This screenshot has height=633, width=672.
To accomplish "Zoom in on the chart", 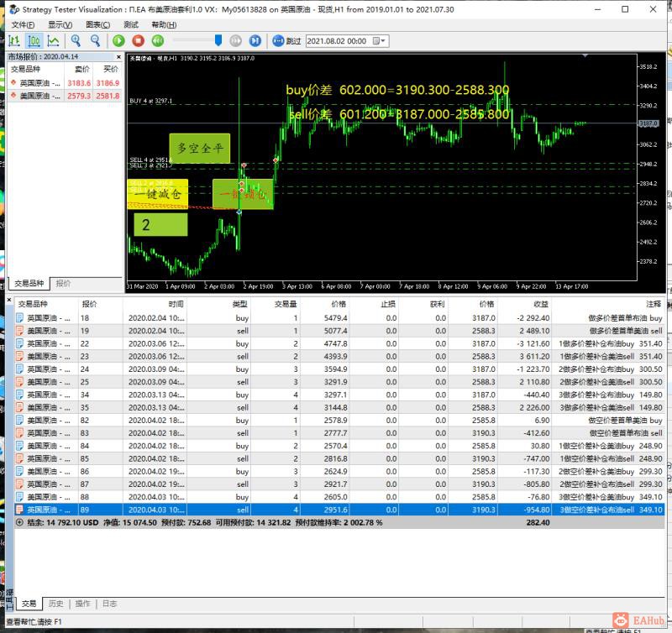I will [x=76, y=40].
